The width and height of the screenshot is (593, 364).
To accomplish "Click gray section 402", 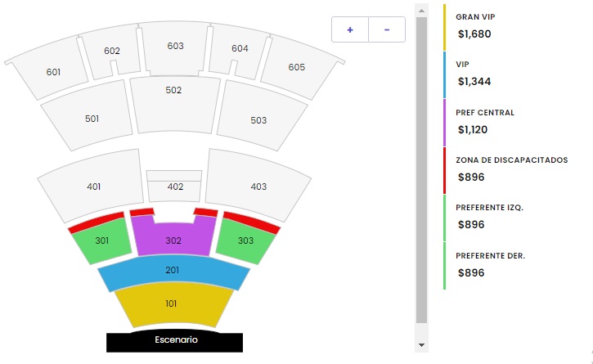I will tap(174, 186).
